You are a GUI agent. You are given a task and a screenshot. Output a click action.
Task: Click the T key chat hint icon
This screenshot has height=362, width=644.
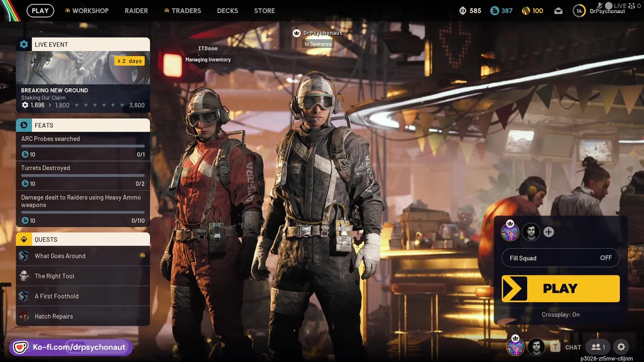pos(555,347)
